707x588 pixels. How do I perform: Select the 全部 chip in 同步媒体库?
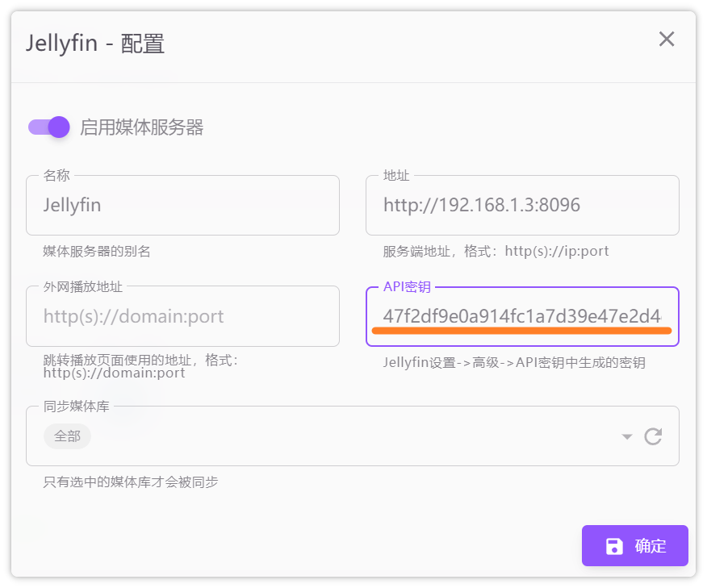point(67,436)
